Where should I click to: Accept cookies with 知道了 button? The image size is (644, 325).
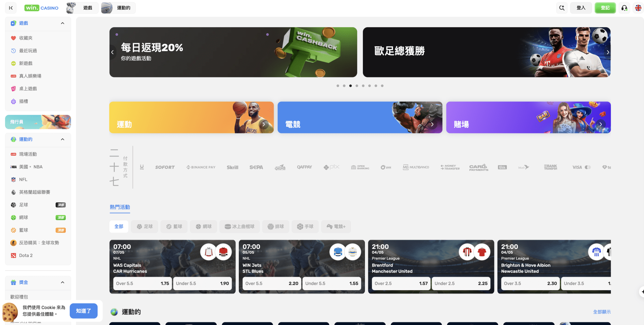84,311
